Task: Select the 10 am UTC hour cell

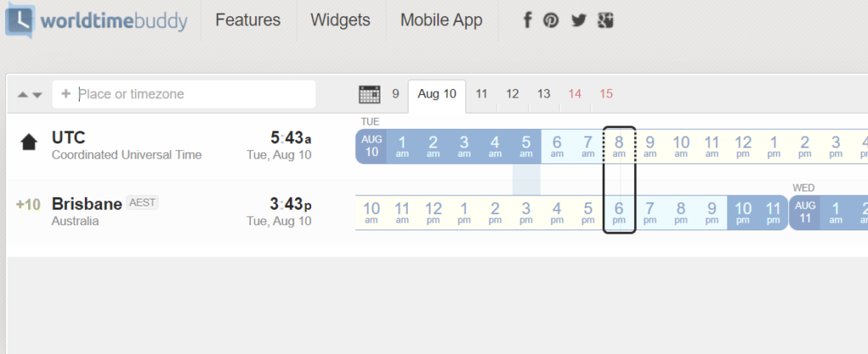Action: [681, 147]
